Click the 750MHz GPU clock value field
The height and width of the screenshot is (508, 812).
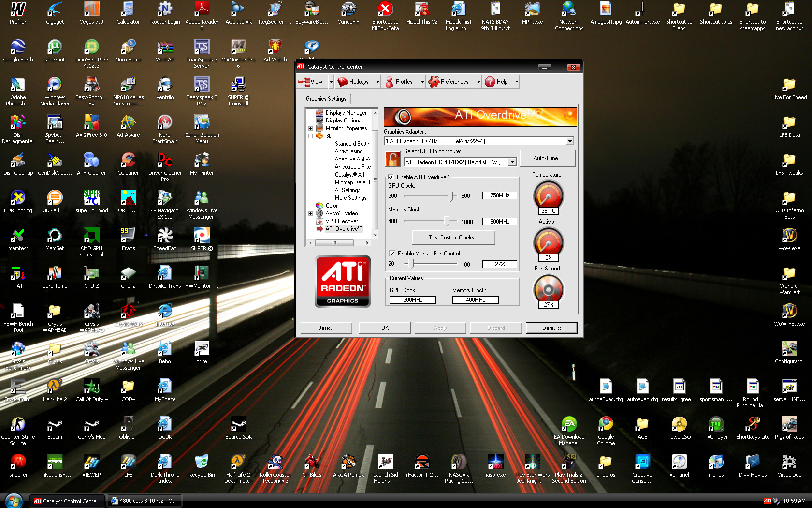[x=500, y=195]
